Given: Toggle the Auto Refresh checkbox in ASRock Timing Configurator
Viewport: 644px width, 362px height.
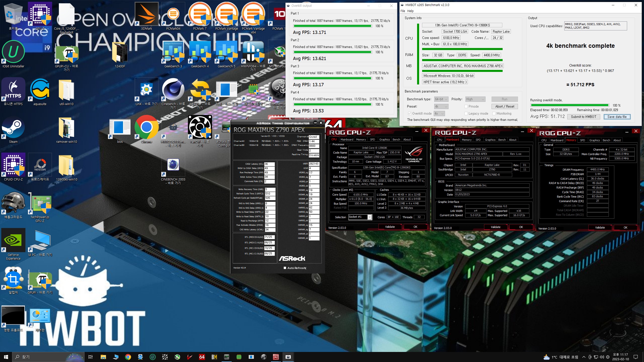Looking at the screenshot, I should [x=285, y=268].
